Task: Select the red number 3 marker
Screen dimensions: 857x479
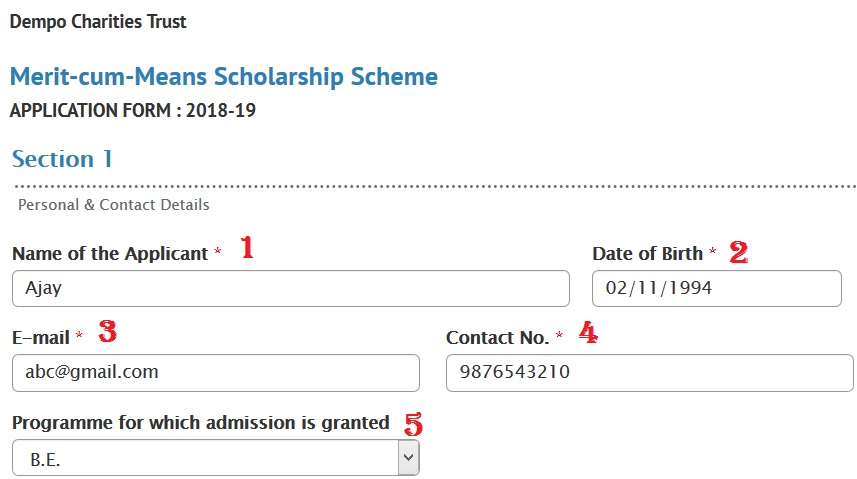Action: 107,333
